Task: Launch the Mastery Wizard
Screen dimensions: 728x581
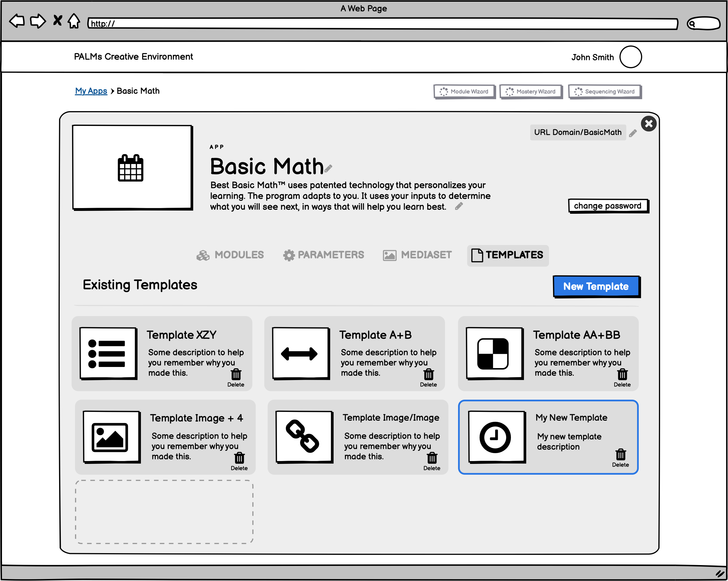Action: [x=531, y=92]
